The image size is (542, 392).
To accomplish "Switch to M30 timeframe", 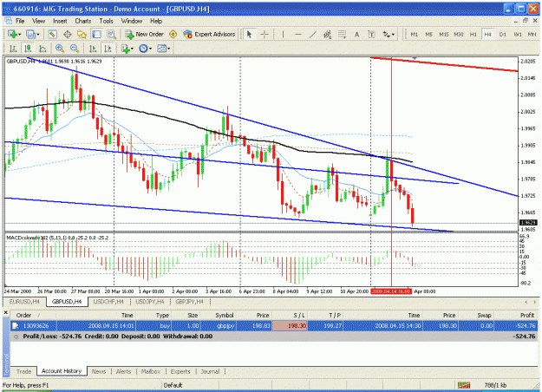I will point(459,34).
